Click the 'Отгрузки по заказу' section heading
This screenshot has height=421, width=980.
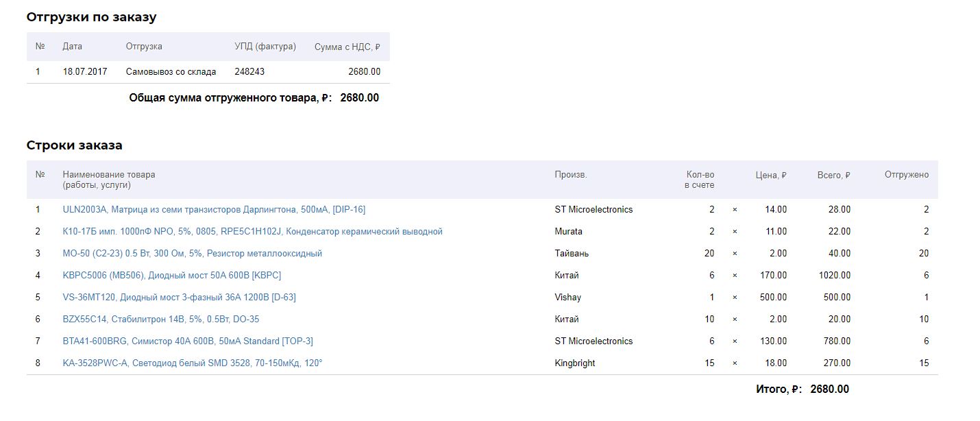tap(91, 17)
